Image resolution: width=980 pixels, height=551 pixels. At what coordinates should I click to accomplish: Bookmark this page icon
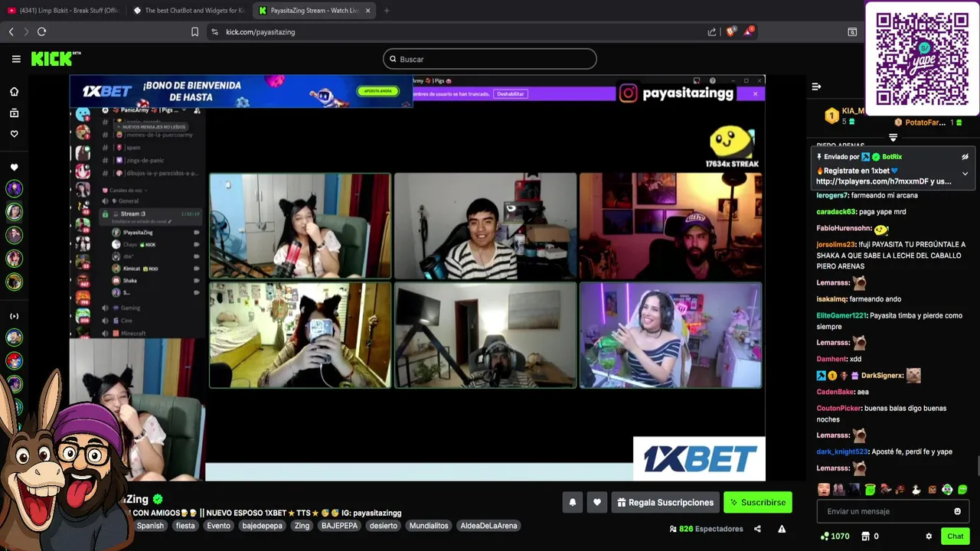[x=194, y=31]
